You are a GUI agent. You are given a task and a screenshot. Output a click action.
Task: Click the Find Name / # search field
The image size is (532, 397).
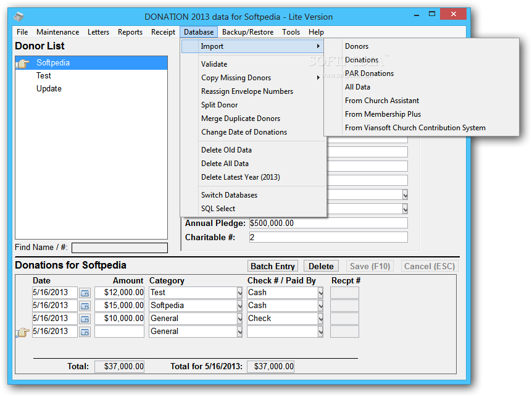click(x=120, y=248)
